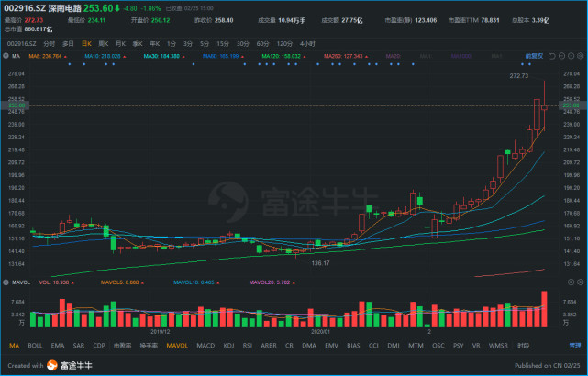Click the tallest red volume bar
The width and height of the screenshot is (588, 376).
tap(544, 309)
